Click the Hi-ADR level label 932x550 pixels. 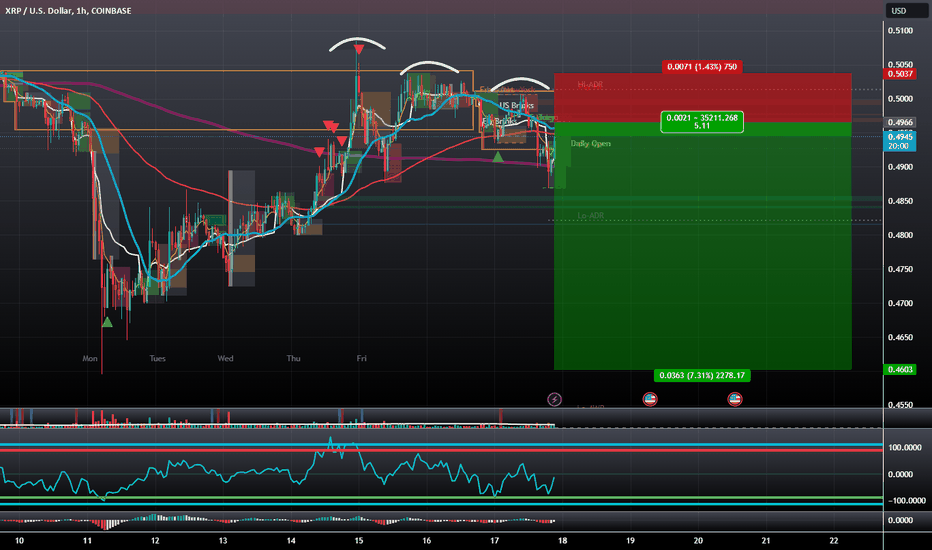[590, 84]
